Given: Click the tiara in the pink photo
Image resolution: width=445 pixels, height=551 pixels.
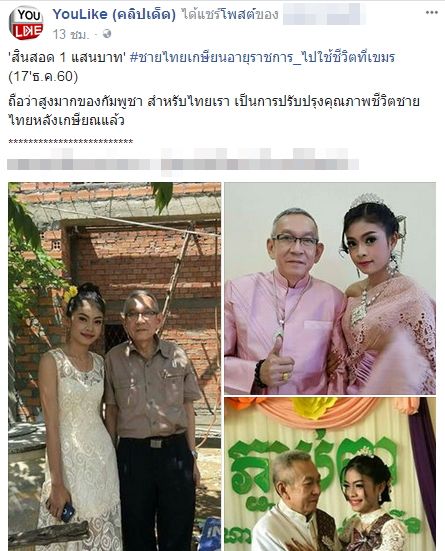Looking at the screenshot, I should [367, 201].
